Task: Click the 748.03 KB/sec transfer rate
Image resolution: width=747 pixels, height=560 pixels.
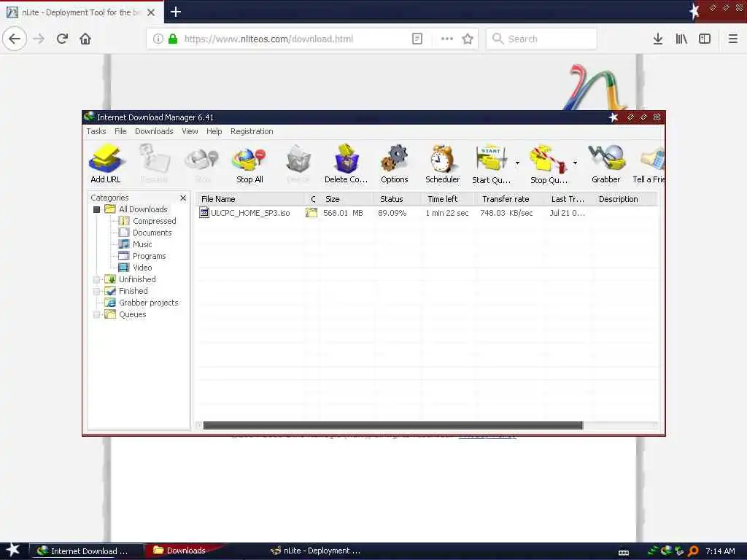Action: (x=506, y=213)
